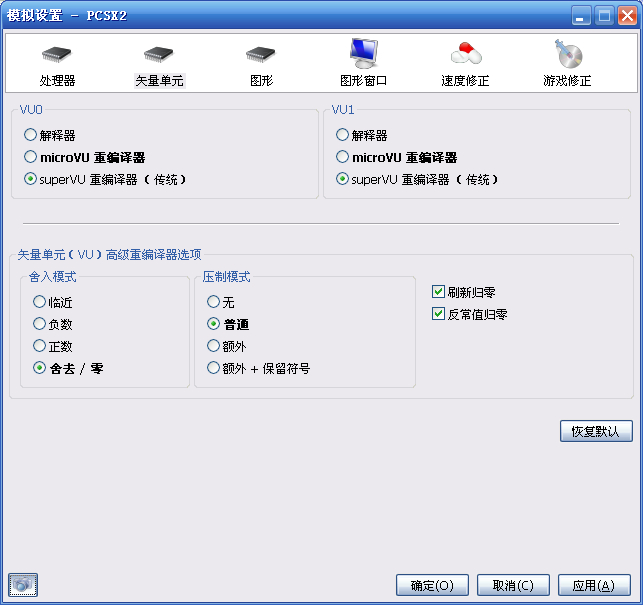Viewport: 643px width, 605px height.
Task: Switch to the 游戏修正 tab label
Action: 568,81
